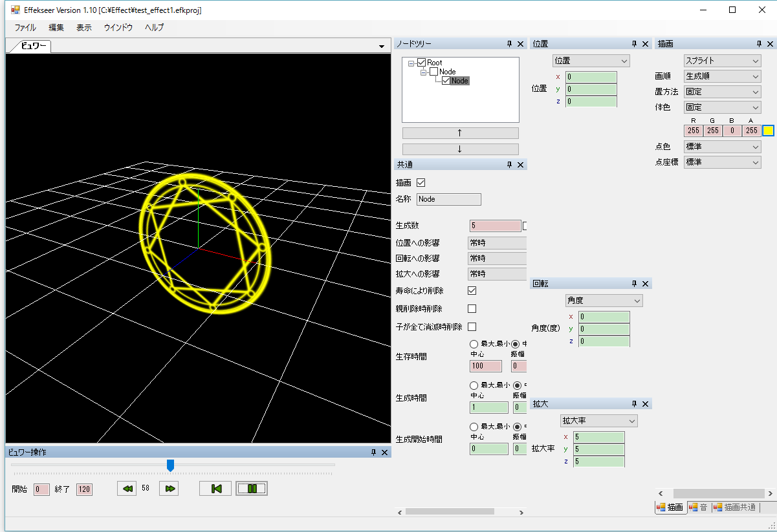Click the pin icon on the ノードツリー panel
The height and width of the screenshot is (532, 777).
[x=510, y=43]
